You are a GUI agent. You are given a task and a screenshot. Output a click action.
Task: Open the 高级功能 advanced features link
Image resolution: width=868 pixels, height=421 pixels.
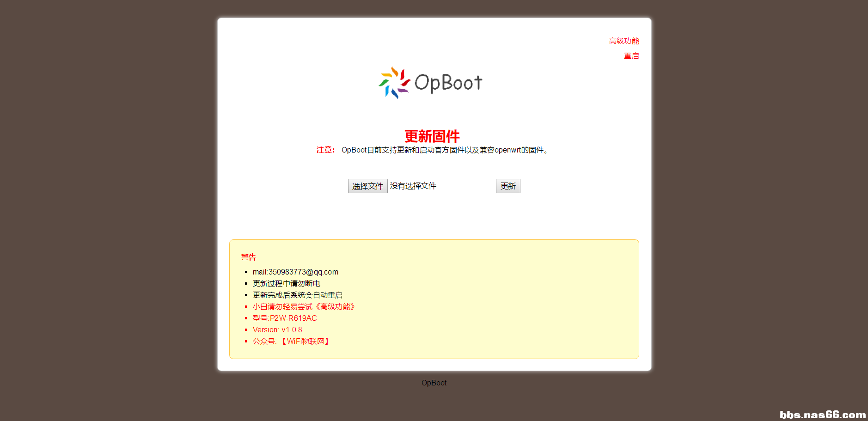click(x=623, y=40)
